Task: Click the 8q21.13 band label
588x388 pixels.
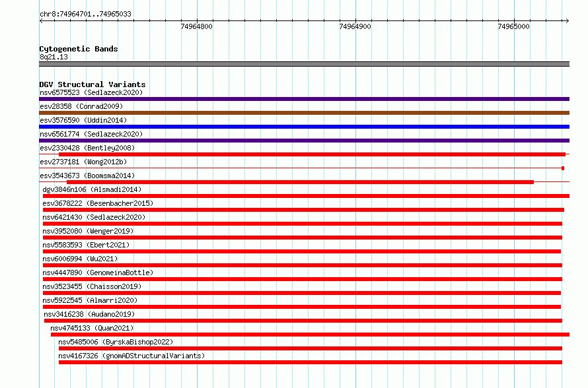Action: 54,57
